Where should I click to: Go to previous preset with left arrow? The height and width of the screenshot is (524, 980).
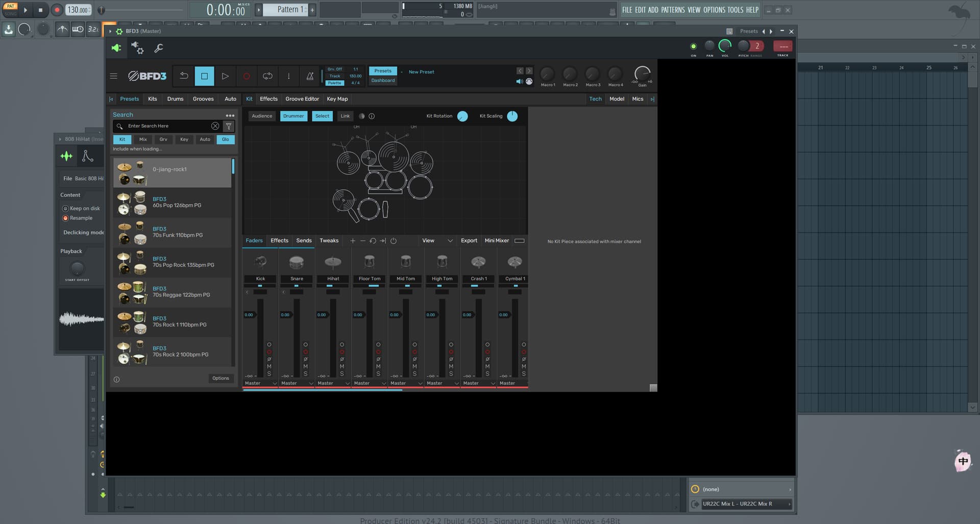pos(520,71)
